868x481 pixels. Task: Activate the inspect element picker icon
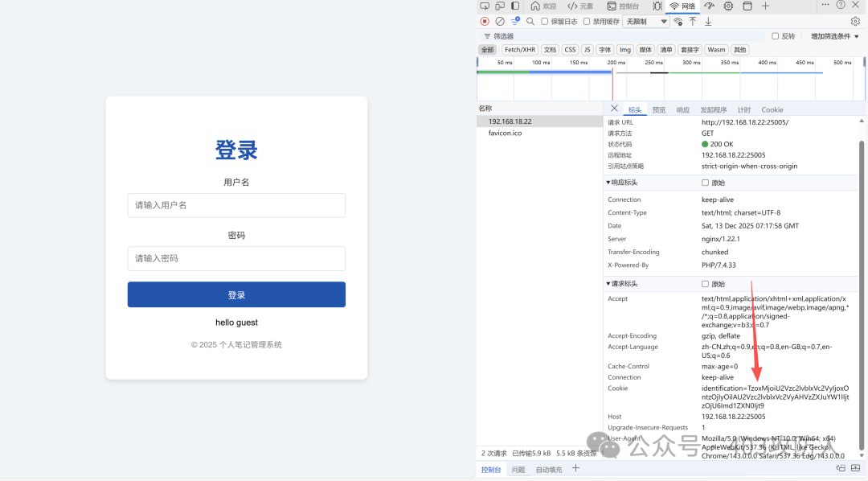tap(485, 6)
